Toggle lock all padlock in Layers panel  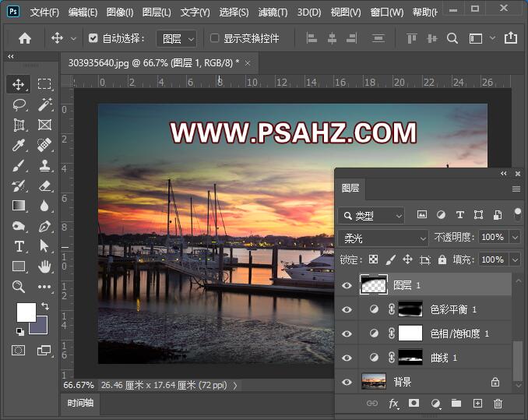442,259
